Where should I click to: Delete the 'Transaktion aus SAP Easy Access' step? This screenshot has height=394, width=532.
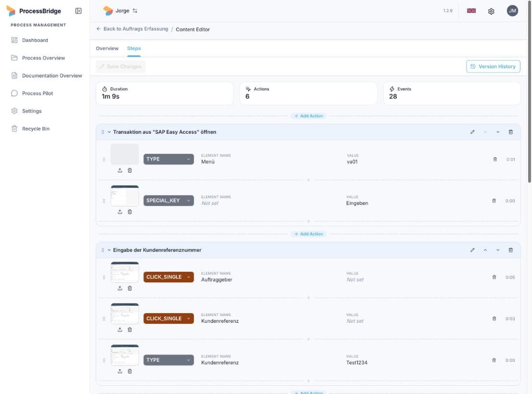511,132
